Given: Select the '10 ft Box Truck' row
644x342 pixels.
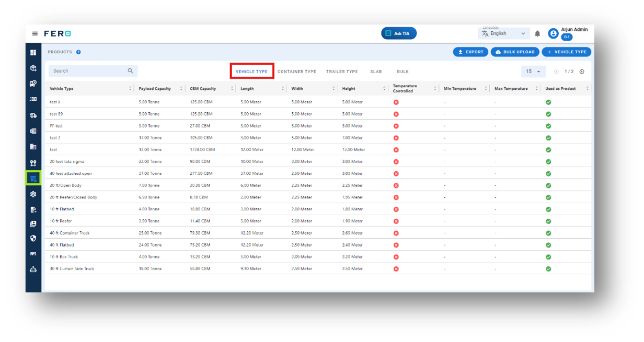Looking at the screenshot, I should (318, 257).
